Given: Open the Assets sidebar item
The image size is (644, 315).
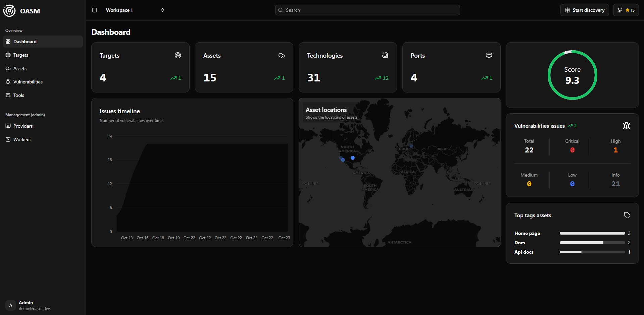Looking at the screenshot, I should 20,68.
